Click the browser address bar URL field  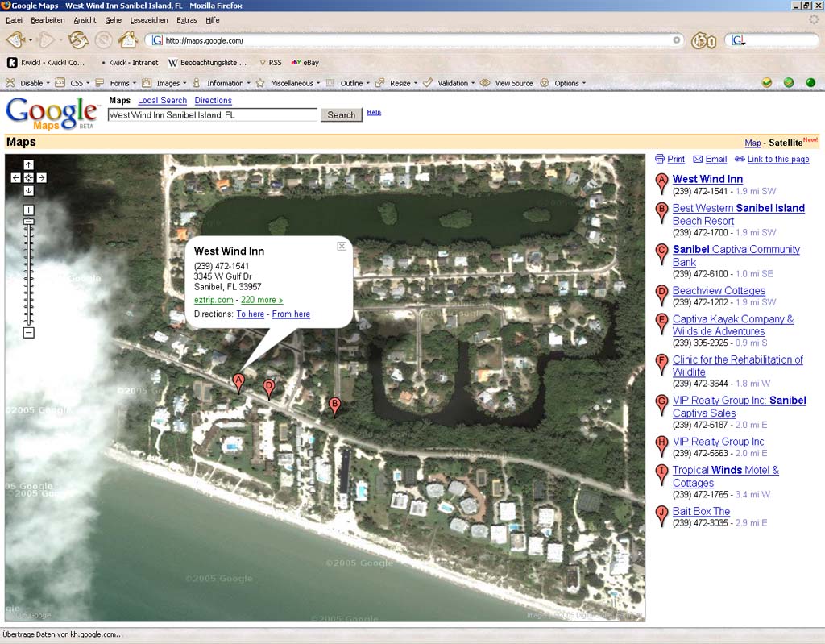pyautogui.click(x=413, y=40)
